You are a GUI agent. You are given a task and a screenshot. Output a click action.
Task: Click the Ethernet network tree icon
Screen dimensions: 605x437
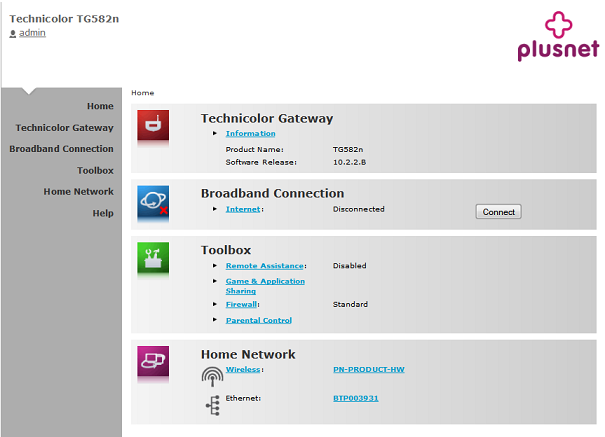(x=212, y=403)
